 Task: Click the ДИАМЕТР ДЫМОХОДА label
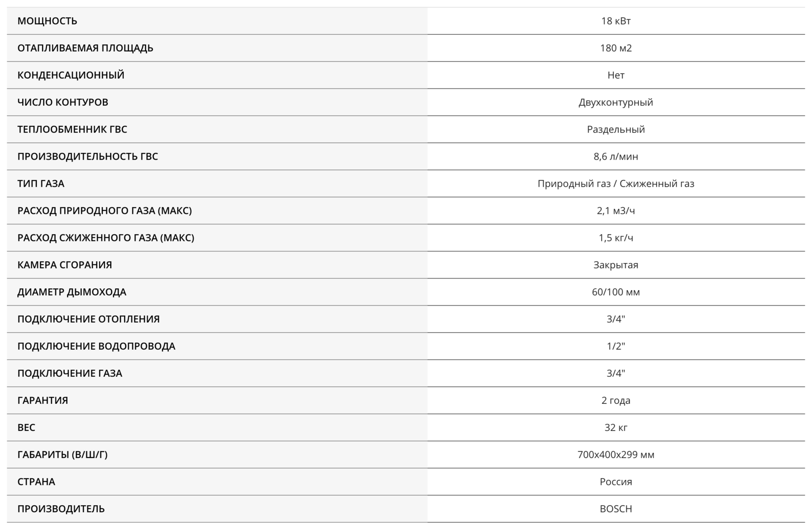point(72,292)
